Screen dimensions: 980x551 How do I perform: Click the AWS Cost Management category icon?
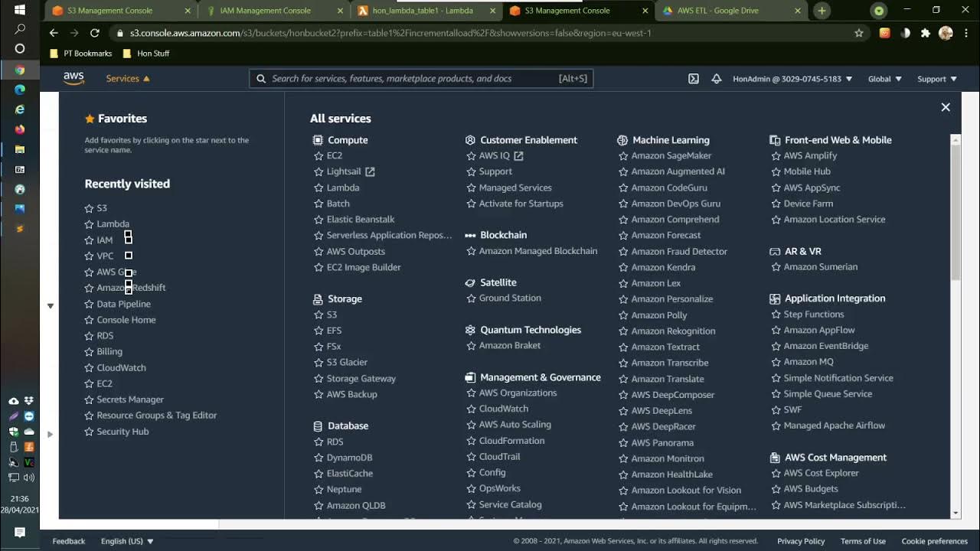775,458
